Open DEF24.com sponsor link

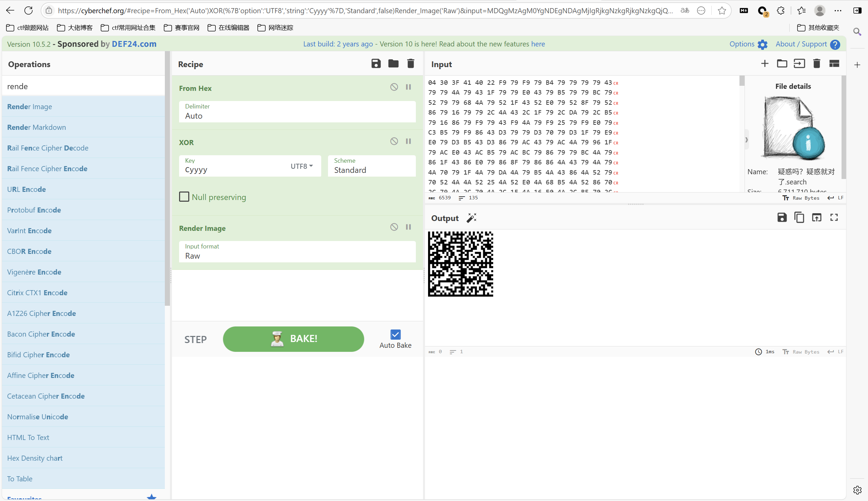[x=134, y=44]
